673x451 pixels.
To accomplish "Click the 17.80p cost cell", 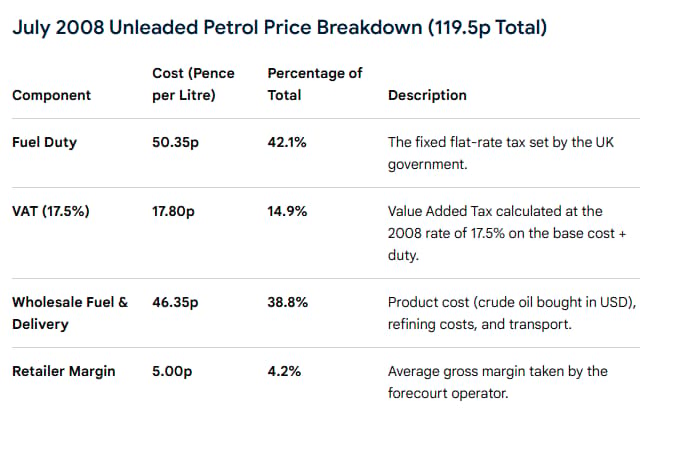I will 173,211.
